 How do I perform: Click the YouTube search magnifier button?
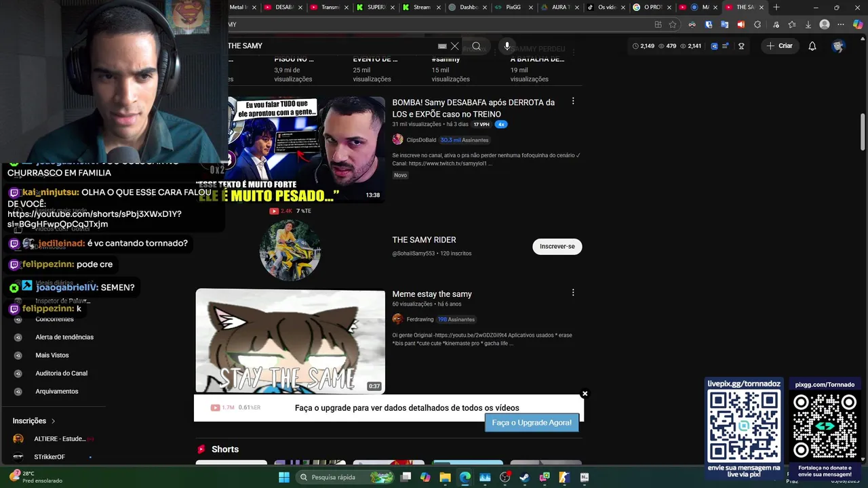tap(476, 46)
